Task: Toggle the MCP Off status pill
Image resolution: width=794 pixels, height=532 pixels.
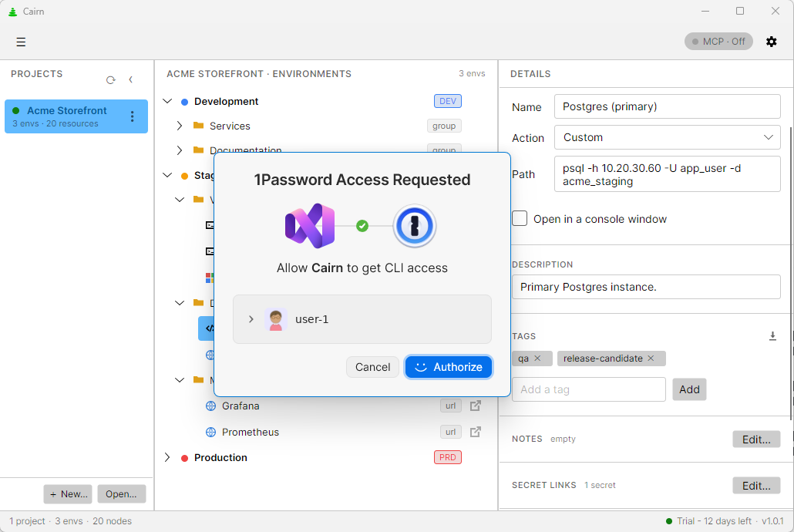Action: 718,42
